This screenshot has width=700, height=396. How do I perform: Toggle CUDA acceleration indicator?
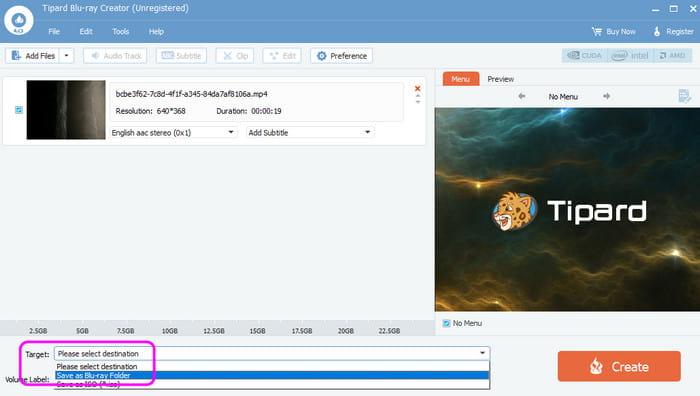point(584,56)
